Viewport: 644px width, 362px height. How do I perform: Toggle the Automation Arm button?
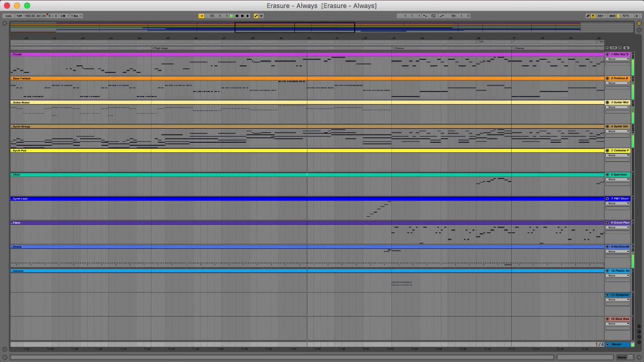(256, 16)
